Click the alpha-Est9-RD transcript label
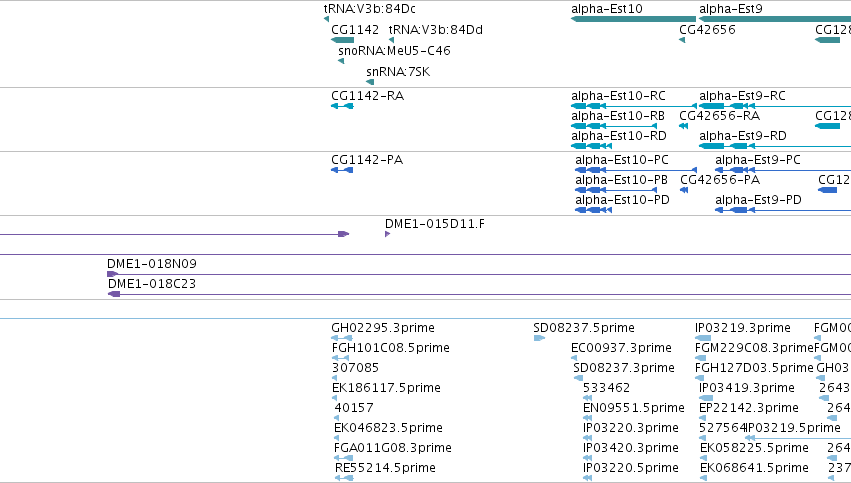Screen dimensions: 851x483 (742, 136)
